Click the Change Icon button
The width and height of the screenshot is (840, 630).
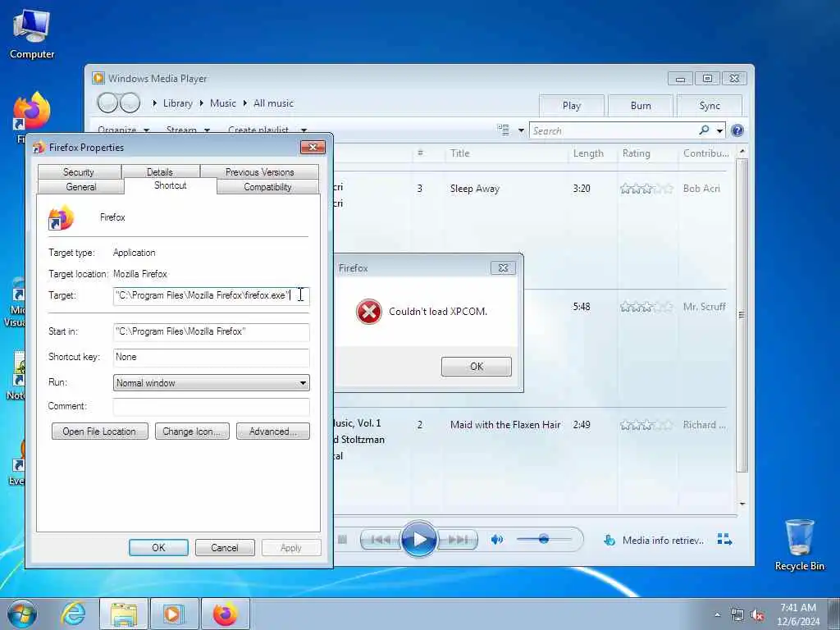point(192,431)
